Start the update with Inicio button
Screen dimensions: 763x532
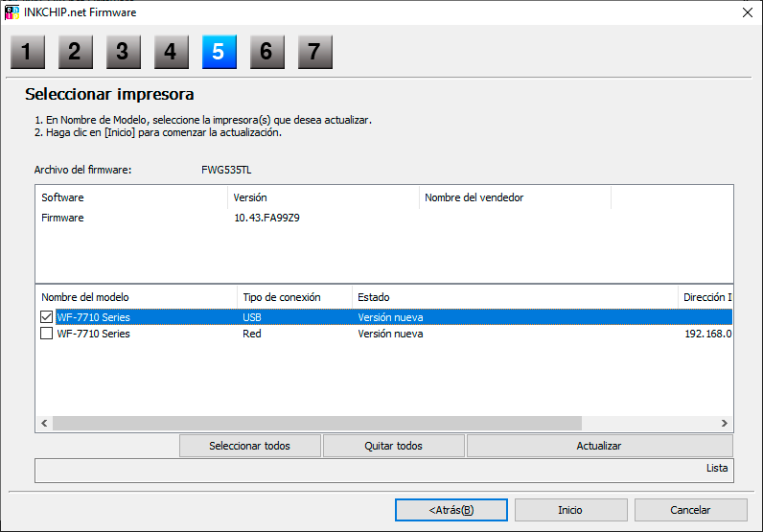click(x=570, y=510)
